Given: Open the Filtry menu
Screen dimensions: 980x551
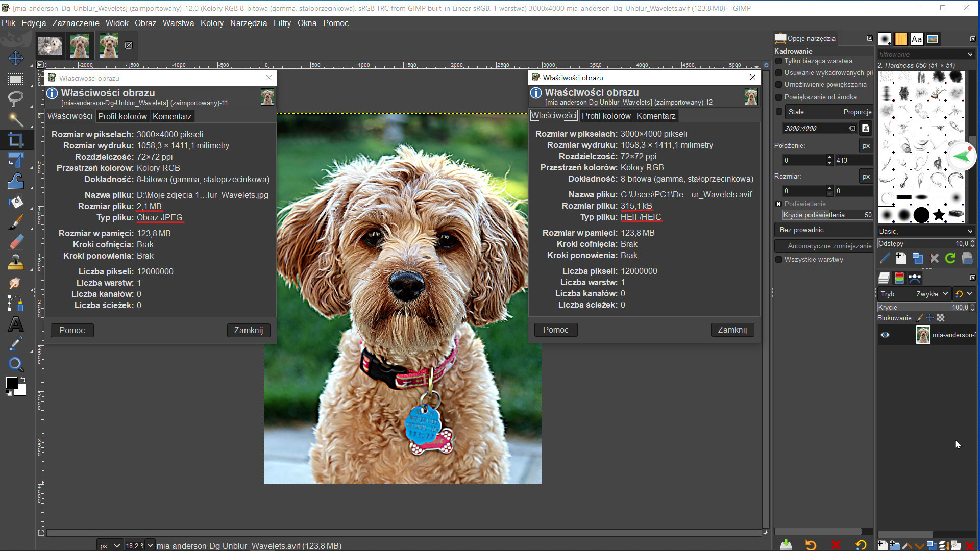Looking at the screenshot, I should [x=282, y=23].
